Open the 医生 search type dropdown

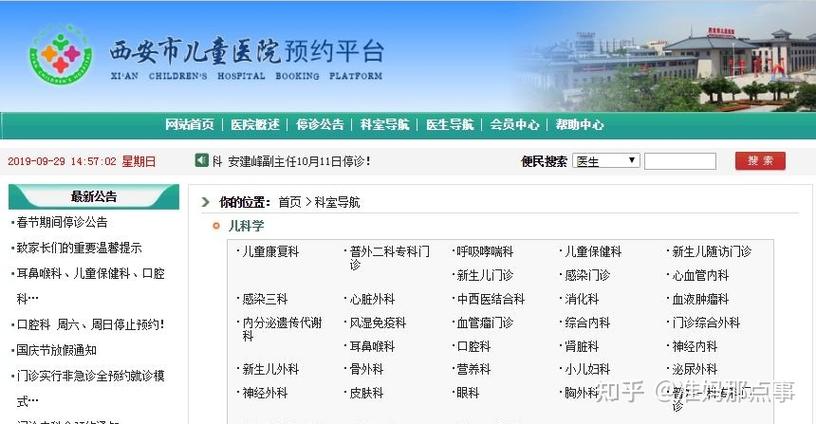(606, 161)
